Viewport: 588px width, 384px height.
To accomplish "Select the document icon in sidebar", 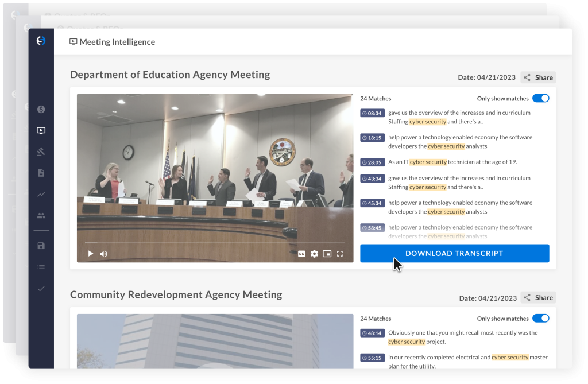I will (41, 173).
